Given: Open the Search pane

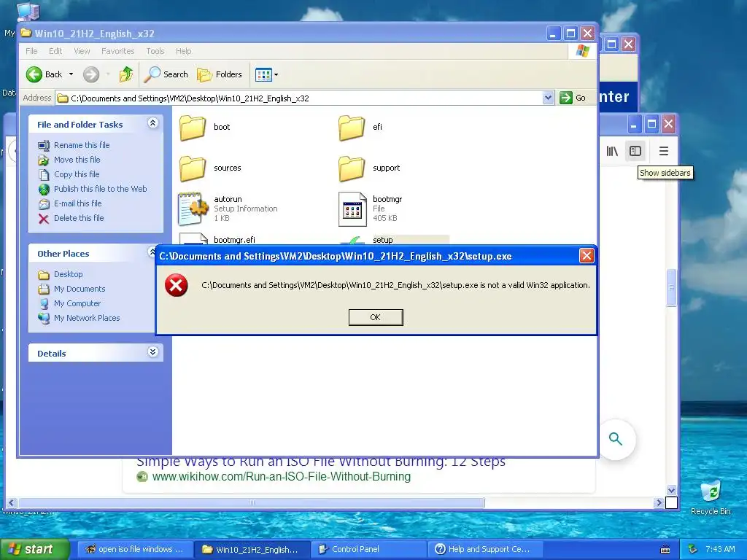Looking at the screenshot, I should pos(166,74).
